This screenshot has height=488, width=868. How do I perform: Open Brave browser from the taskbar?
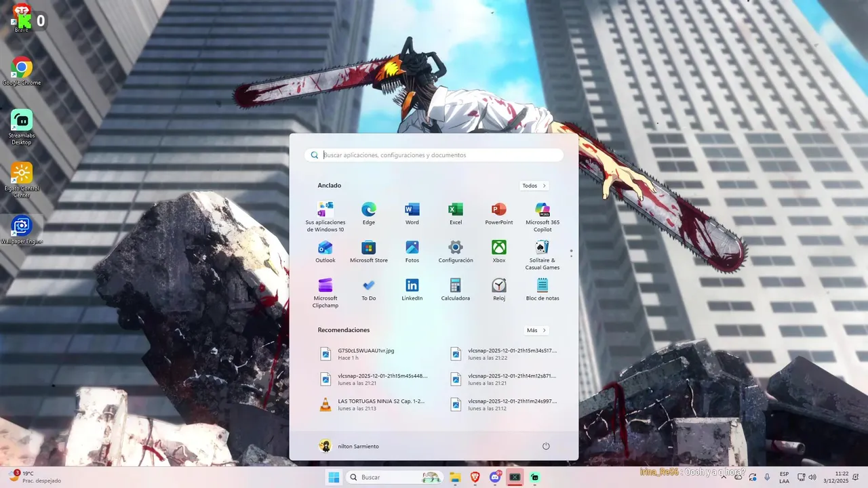point(475,477)
